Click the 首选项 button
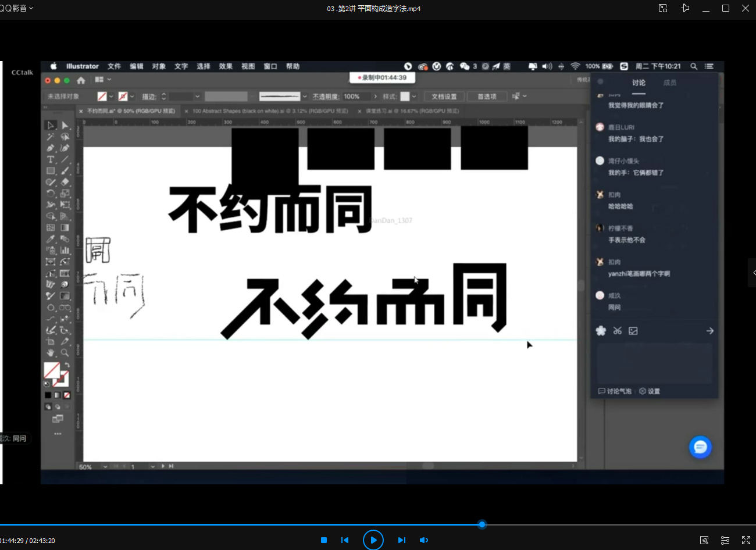756x550 pixels. coord(487,97)
